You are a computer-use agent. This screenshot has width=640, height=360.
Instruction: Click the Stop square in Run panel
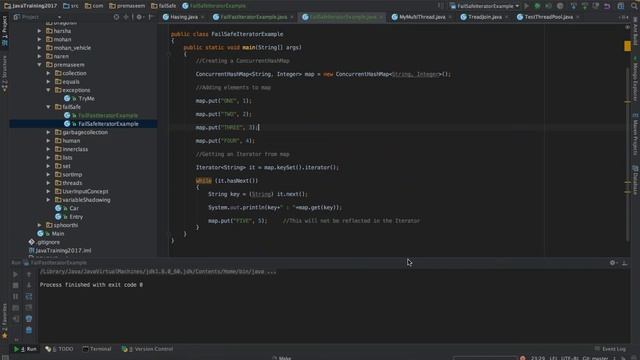coord(15,285)
